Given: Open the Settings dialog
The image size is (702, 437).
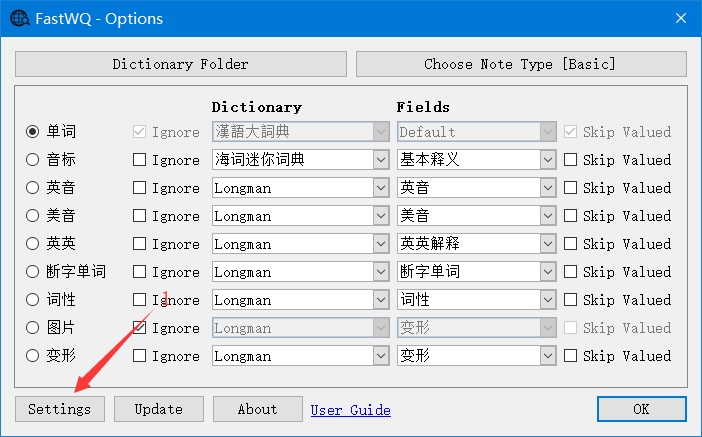Looking at the screenshot, I should [59, 409].
